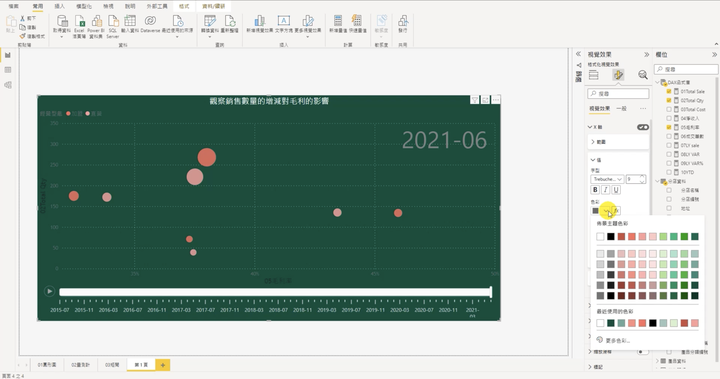The image size is (720, 379).
Task: Expand the Filters pane chevron
Action: click(x=579, y=54)
